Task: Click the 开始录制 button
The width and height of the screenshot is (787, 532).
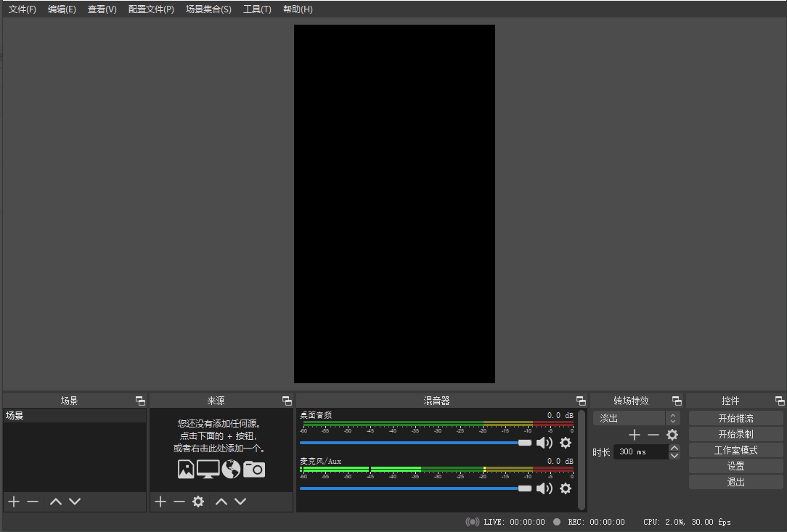Action: click(x=735, y=434)
